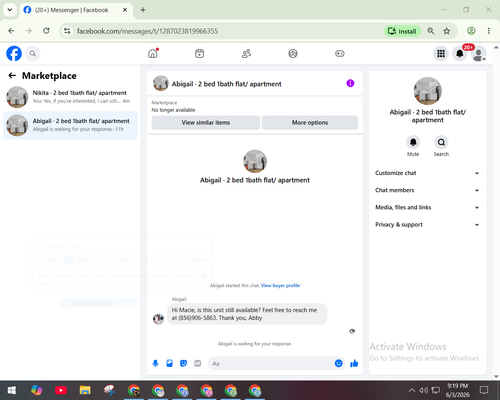Expand Media, files and links section
This screenshot has height=400, width=500.
(x=427, y=207)
